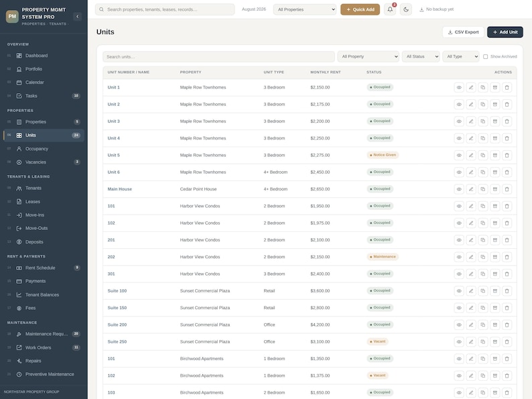Duplicate Suite 100 row

point(483,291)
